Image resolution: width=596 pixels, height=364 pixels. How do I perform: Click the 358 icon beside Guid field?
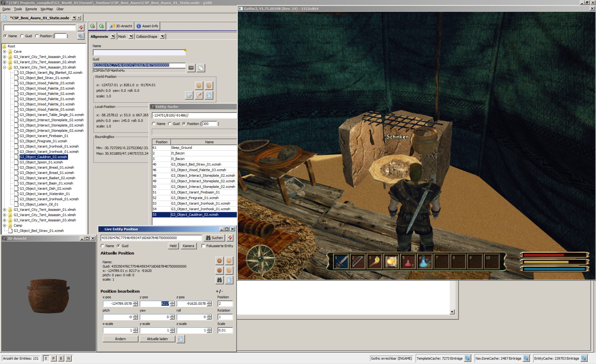(x=191, y=68)
